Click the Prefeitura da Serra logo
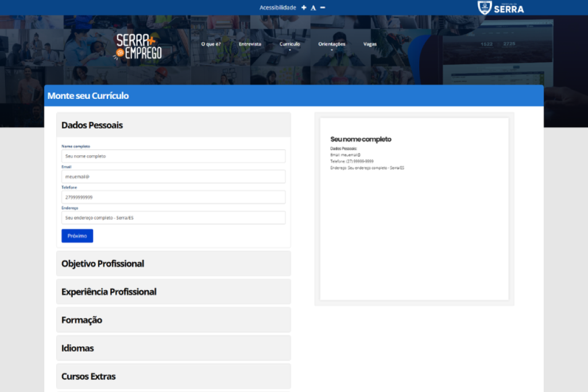This screenshot has width=588, height=392. point(501,7)
